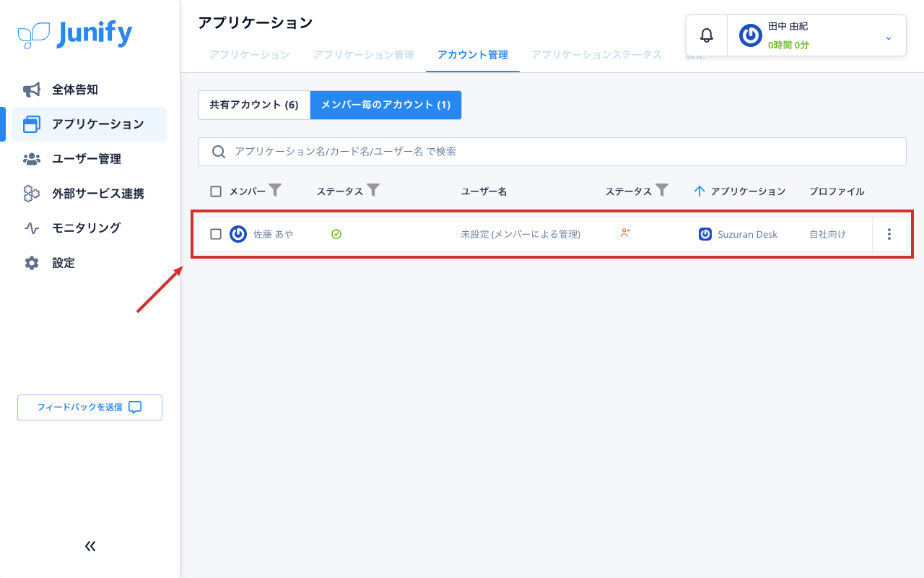This screenshot has width=924, height=578.
Task: Click the orange user status icon
Action: [x=625, y=233]
